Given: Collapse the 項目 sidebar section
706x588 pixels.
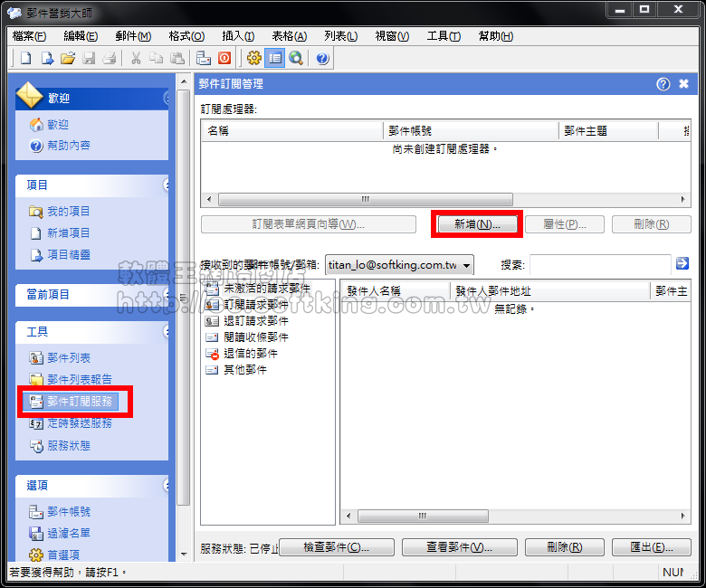Looking at the screenshot, I should click(x=167, y=185).
